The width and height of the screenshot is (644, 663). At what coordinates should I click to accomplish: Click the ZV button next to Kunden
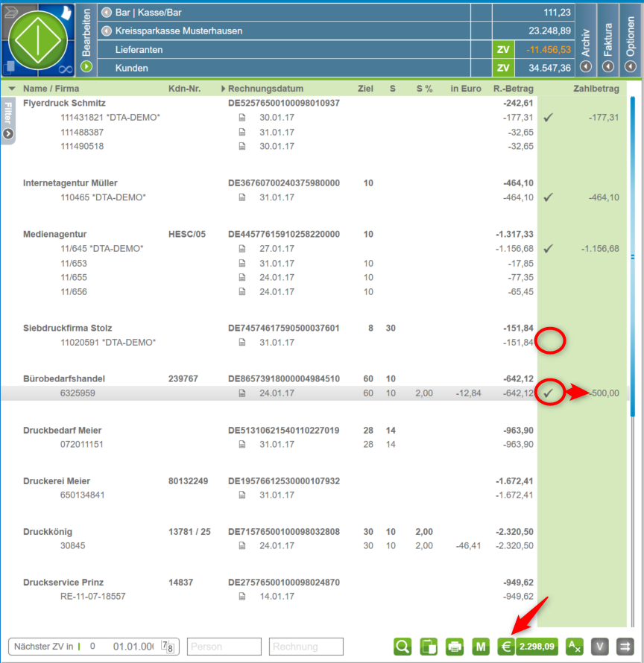504,68
